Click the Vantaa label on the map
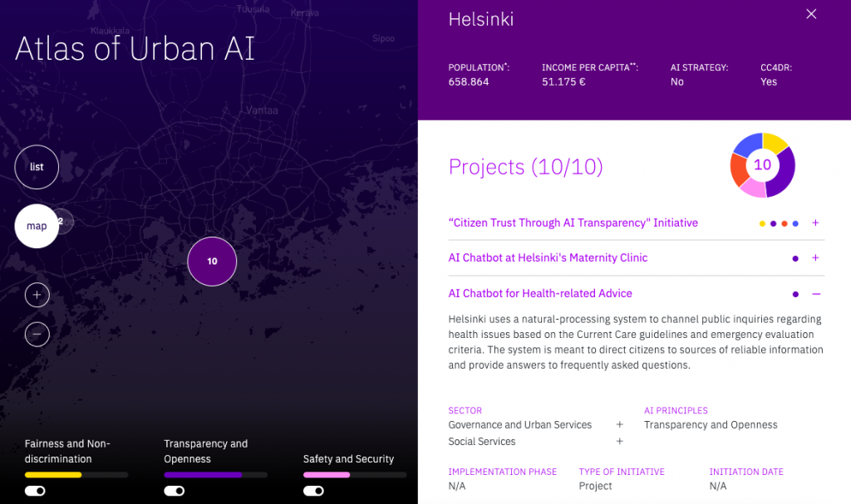The height and width of the screenshot is (504, 851). coord(262,110)
